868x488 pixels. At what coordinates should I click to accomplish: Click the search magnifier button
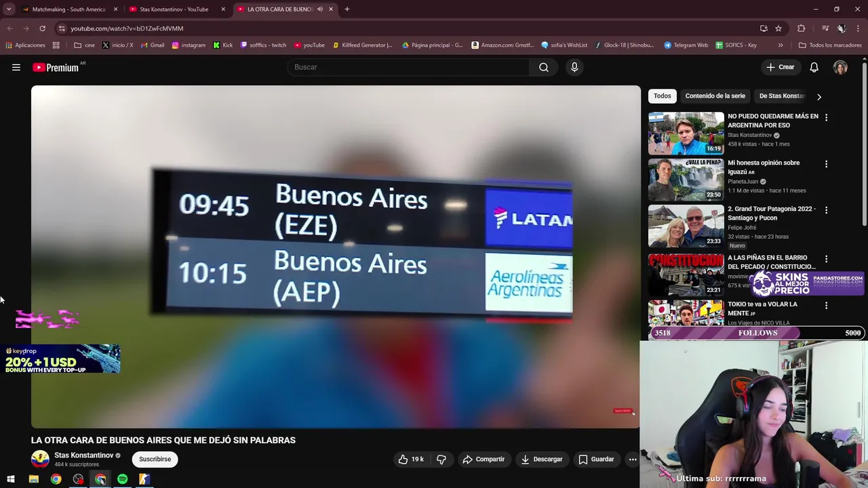tap(544, 67)
